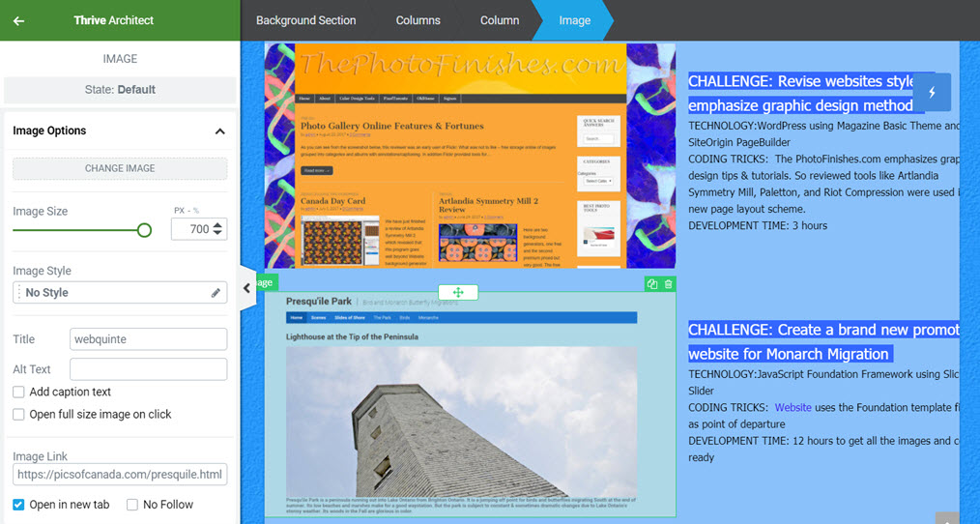Screen dimensions: 980x524
Task: Click the move handle above Presqu'ile image
Action: click(458, 292)
